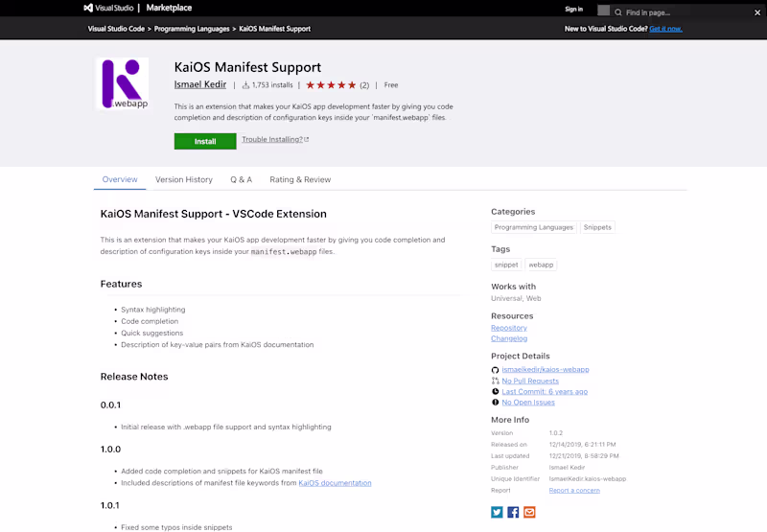Open the Marketplace home link
The image size is (767, 532).
(169, 8)
